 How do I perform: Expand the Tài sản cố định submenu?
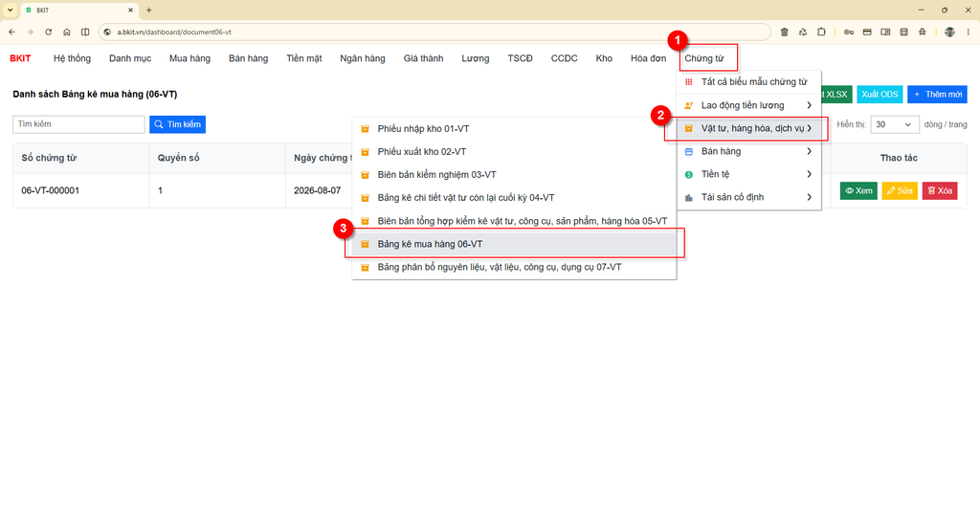[x=748, y=197]
